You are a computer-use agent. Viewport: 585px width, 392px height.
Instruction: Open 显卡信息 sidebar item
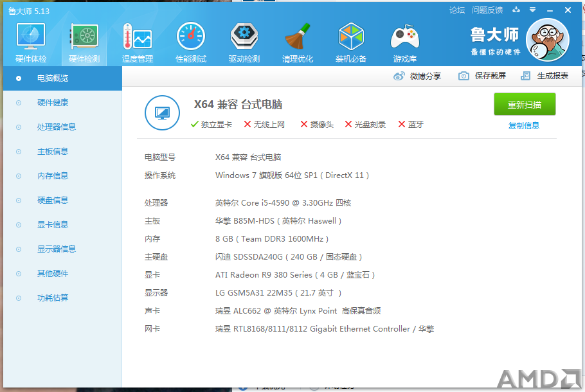63,225
